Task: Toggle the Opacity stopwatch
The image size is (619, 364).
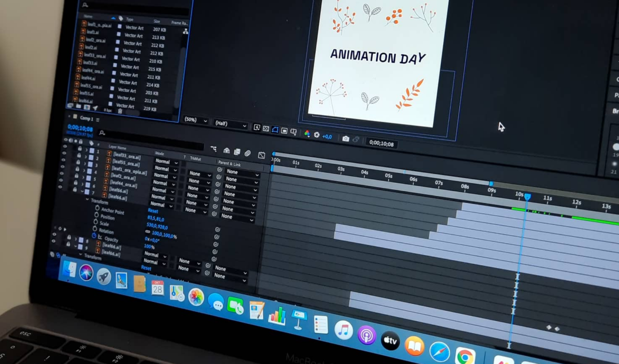Action: pyautogui.click(x=94, y=236)
